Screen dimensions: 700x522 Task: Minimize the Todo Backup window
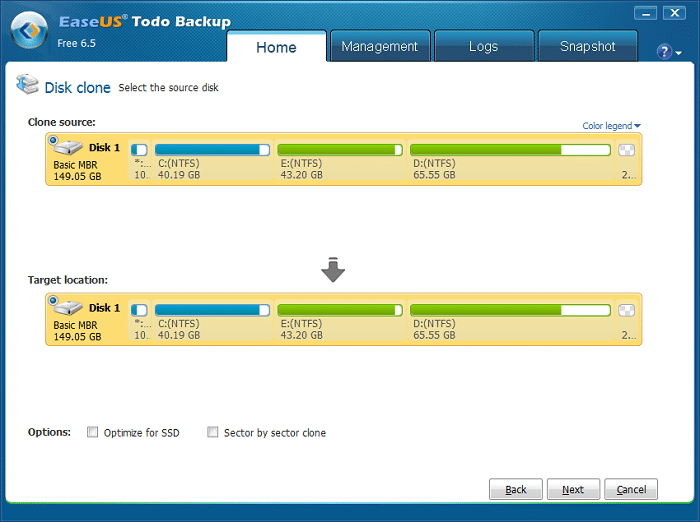[x=645, y=13]
